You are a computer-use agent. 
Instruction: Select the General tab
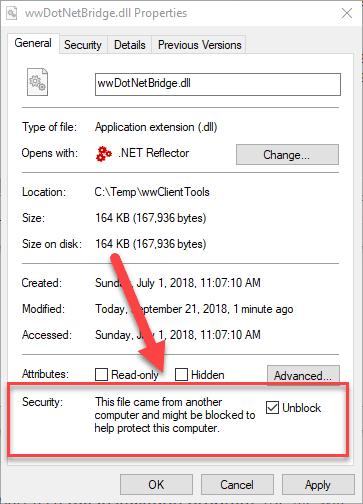click(x=33, y=43)
